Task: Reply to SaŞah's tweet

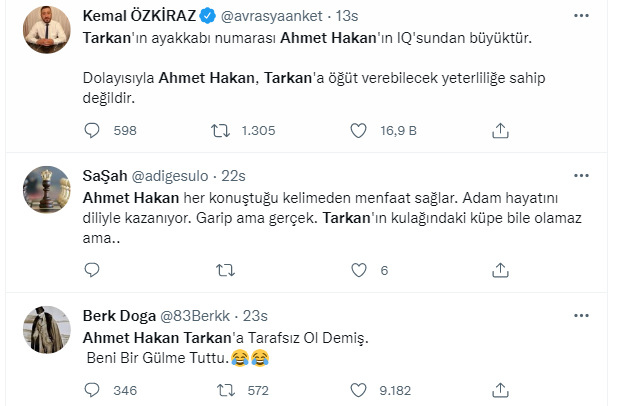Action: [92, 270]
